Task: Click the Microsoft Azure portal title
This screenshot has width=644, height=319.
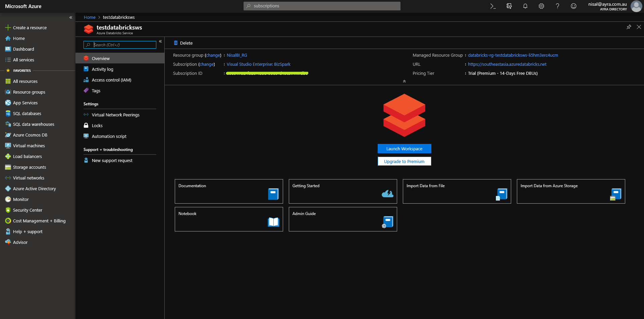Action: tap(23, 6)
